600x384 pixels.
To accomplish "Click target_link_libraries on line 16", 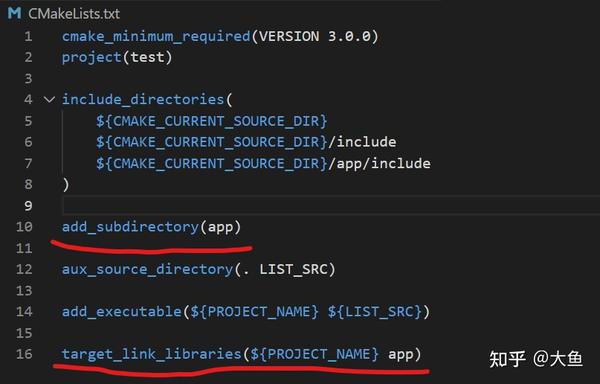I will 152,354.
